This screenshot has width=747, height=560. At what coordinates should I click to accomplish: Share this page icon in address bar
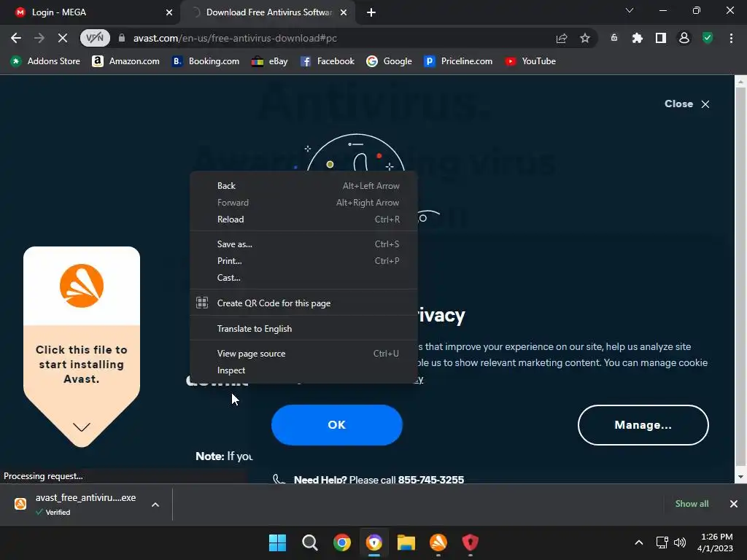(x=562, y=38)
